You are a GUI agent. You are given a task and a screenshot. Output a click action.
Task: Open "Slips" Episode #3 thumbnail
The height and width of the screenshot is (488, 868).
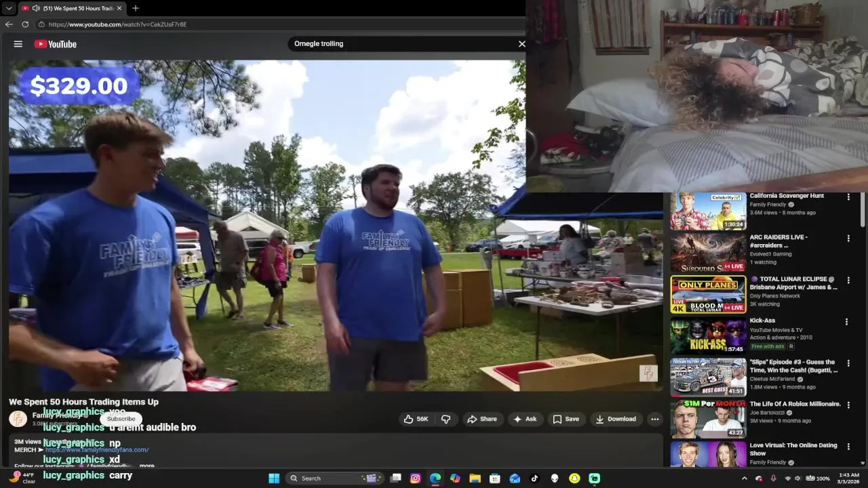click(x=708, y=378)
